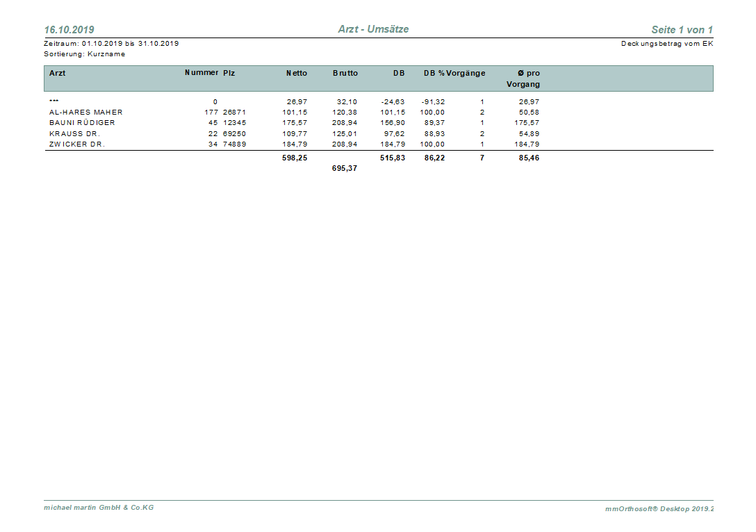Click the negative DB value -24,63

pyautogui.click(x=393, y=101)
